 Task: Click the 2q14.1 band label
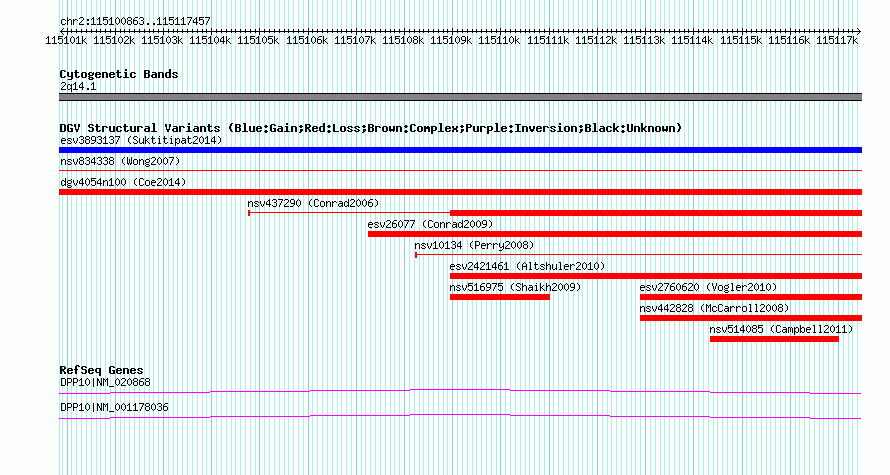point(78,86)
